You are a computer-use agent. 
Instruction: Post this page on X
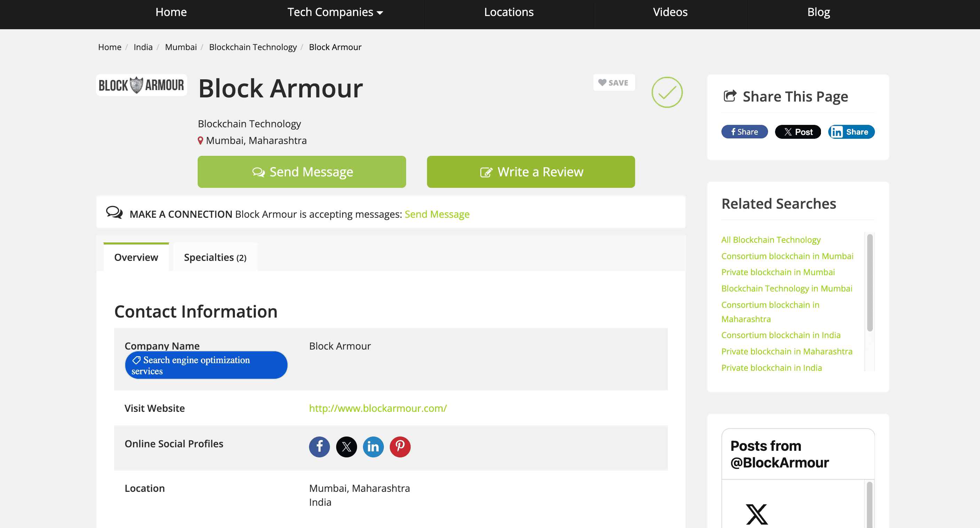(797, 132)
